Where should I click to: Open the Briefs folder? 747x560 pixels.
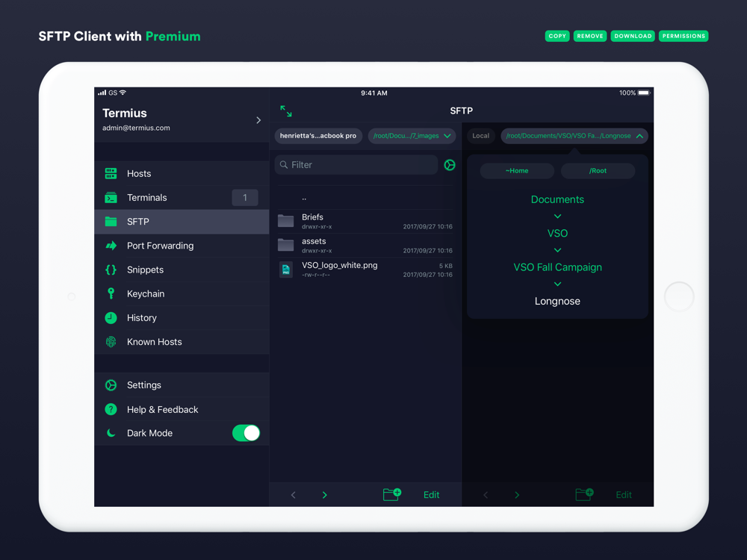(365, 222)
